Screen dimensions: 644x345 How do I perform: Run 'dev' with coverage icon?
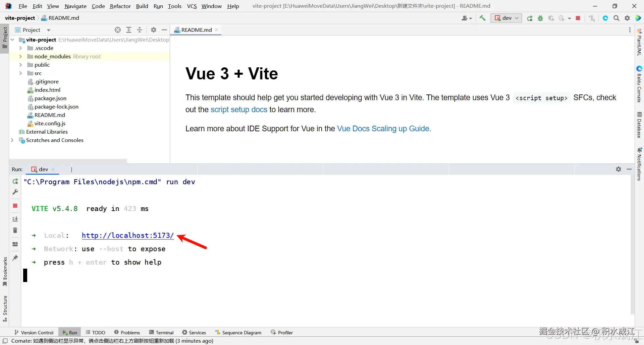[x=551, y=18]
